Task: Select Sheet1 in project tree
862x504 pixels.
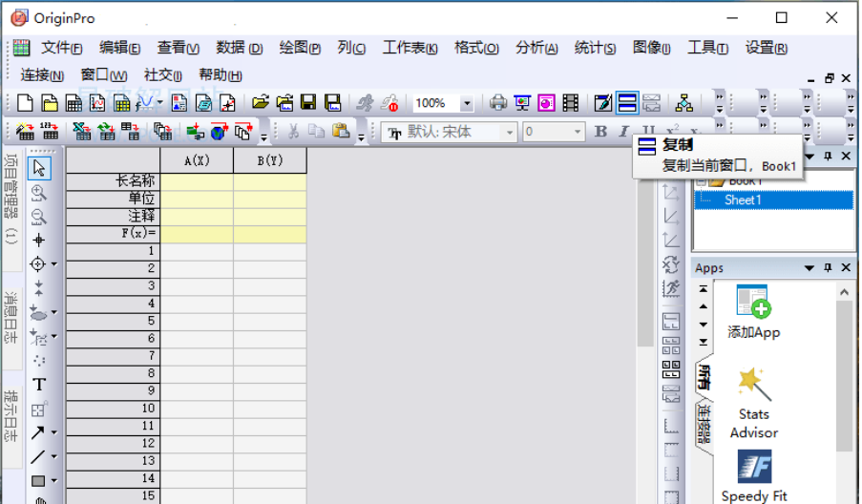Action: click(743, 199)
